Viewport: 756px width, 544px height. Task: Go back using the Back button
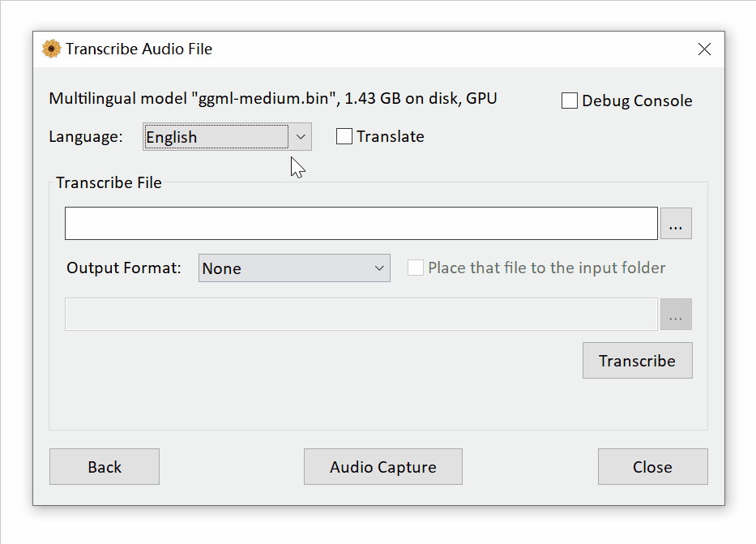[x=105, y=467]
